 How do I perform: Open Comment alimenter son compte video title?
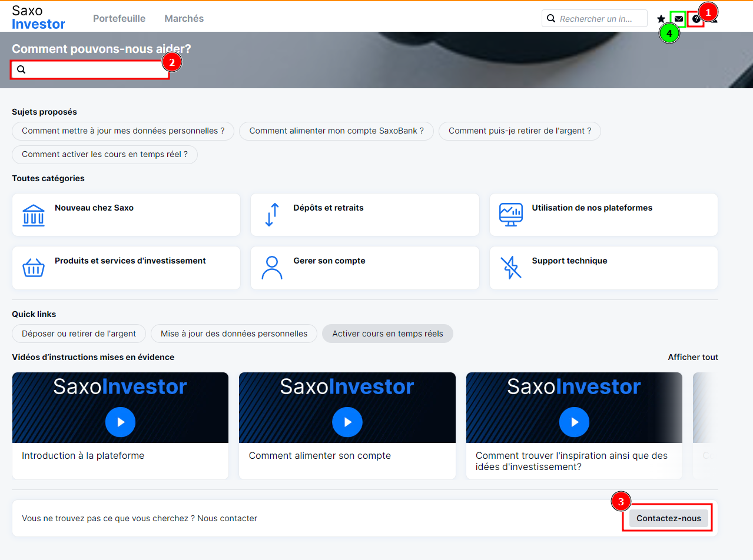[320, 455]
